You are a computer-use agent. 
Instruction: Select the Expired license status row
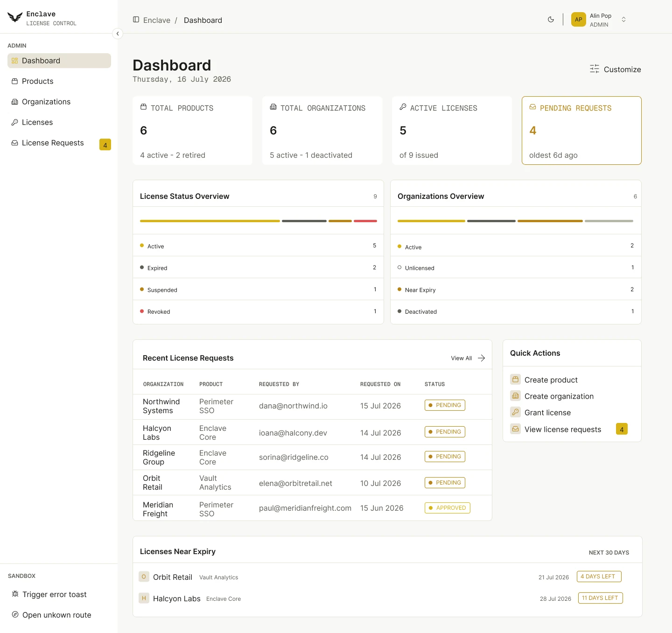(x=258, y=267)
